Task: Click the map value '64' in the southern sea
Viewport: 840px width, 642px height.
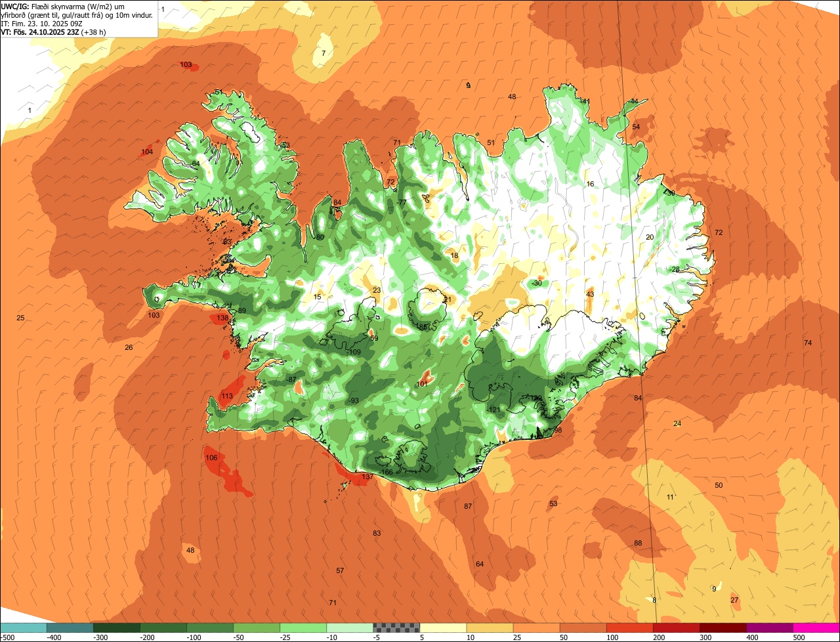Action: pos(480,564)
